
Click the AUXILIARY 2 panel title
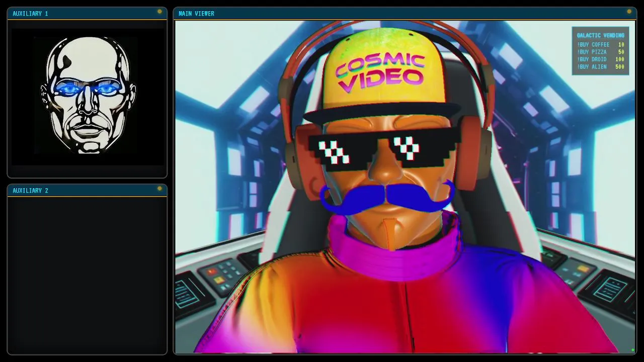[30, 191]
